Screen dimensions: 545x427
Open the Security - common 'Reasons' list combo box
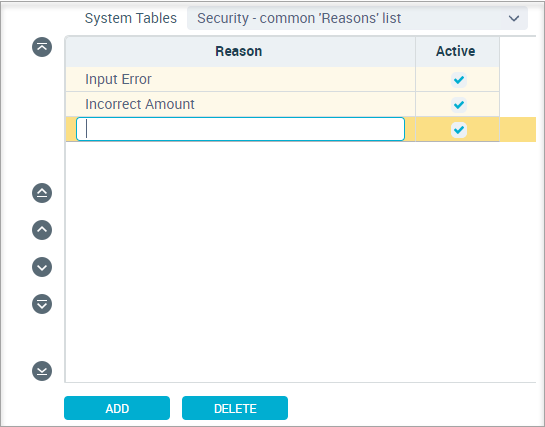tap(357, 18)
